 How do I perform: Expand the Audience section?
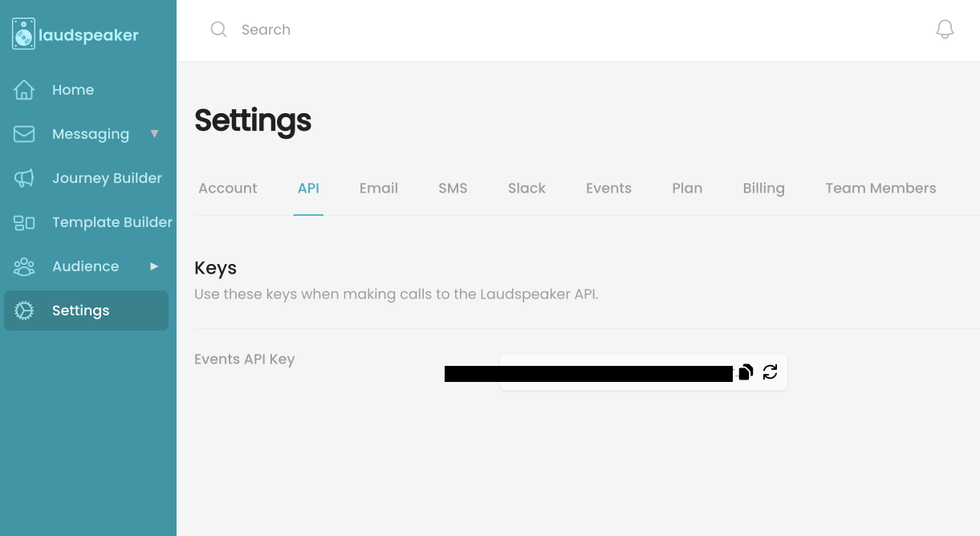tap(85, 266)
